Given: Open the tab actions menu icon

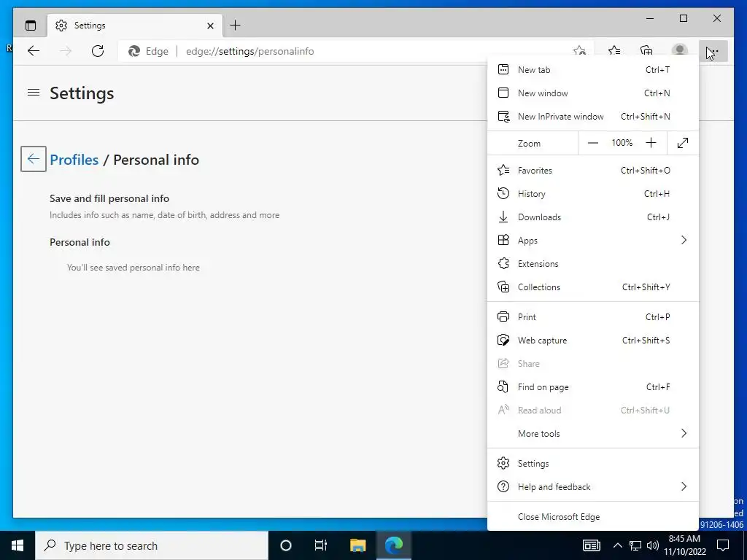Looking at the screenshot, I should (31, 26).
